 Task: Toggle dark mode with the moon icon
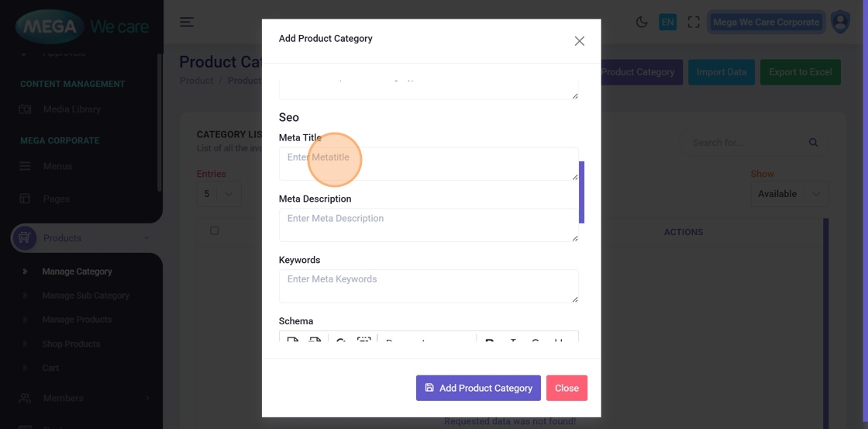(642, 22)
